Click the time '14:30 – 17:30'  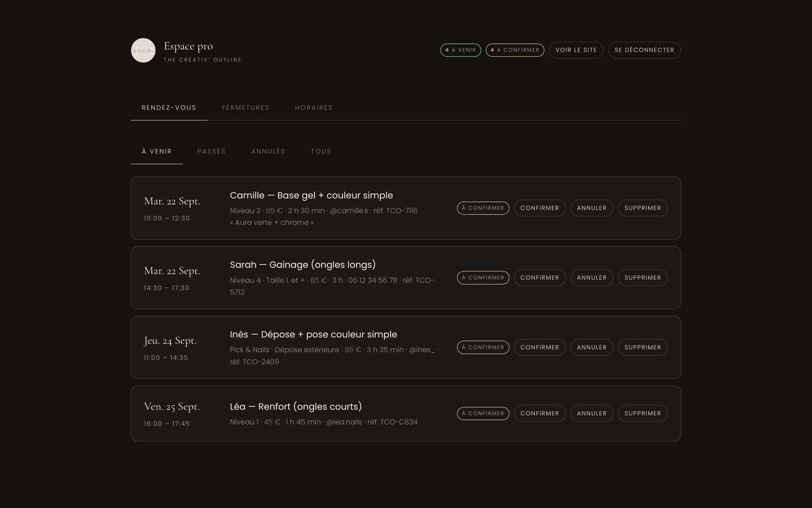tap(166, 288)
